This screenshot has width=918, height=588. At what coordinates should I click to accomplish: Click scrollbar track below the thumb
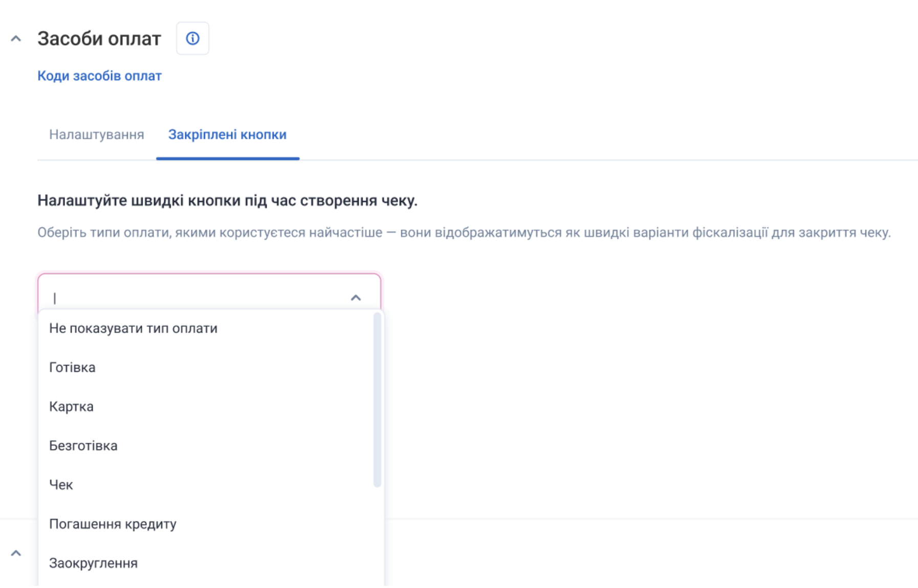(377, 537)
